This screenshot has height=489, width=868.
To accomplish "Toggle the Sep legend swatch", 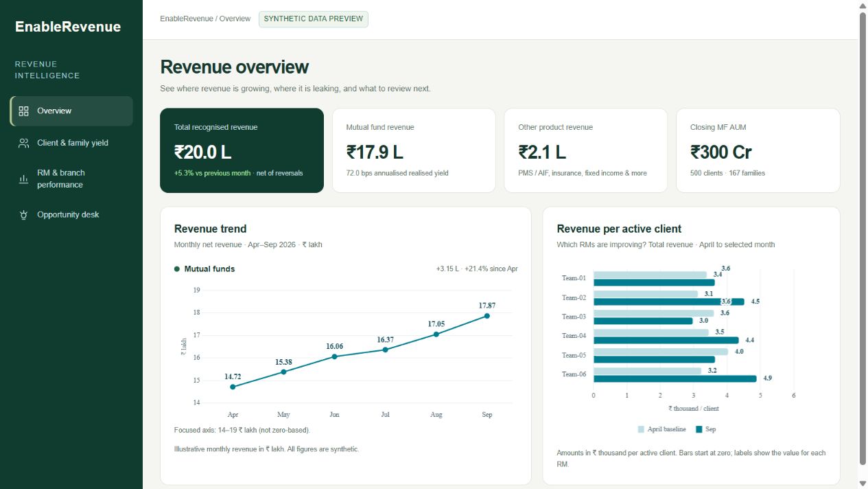I will click(699, 429).
